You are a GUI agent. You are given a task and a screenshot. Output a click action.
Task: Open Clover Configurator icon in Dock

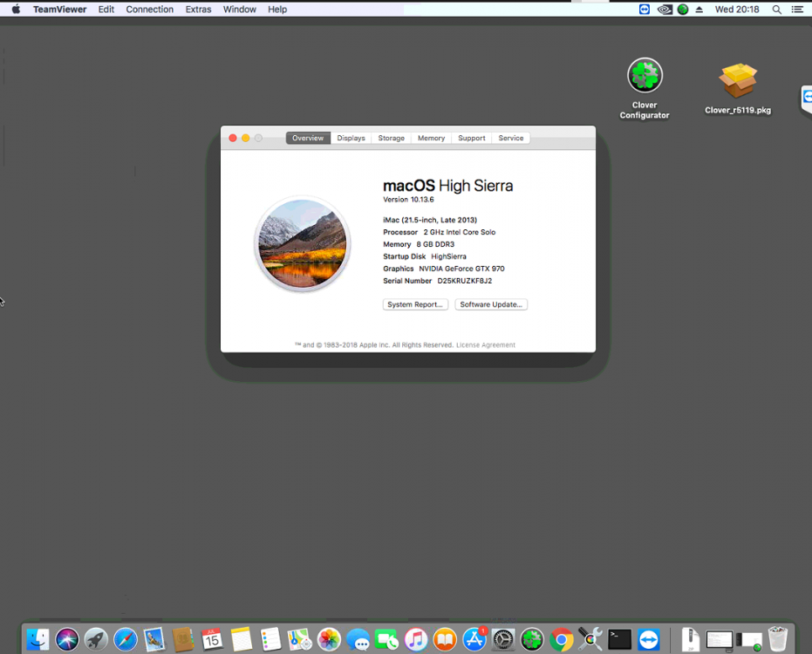(532, 639)
